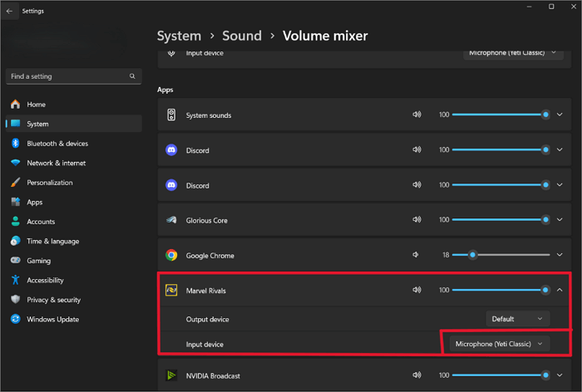The width and height of the screenshot is (582, 392).
Task: Click the NVIDIA Broadcast volume slider
Action: pos(501,375)
